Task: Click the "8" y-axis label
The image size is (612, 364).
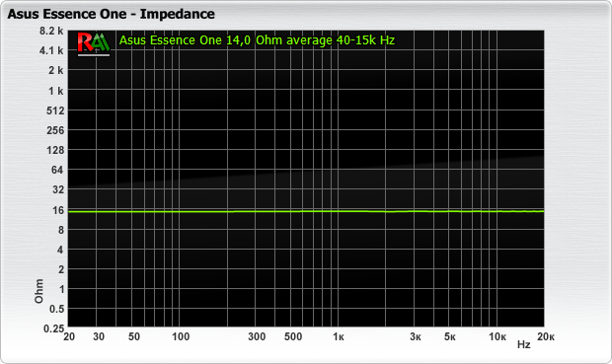Action: click(61, 230)
